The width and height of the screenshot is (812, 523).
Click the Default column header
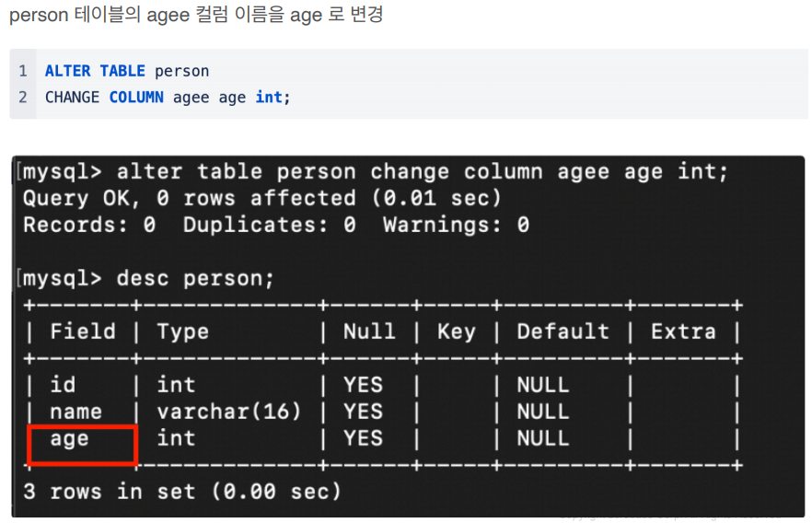point(563,331)
